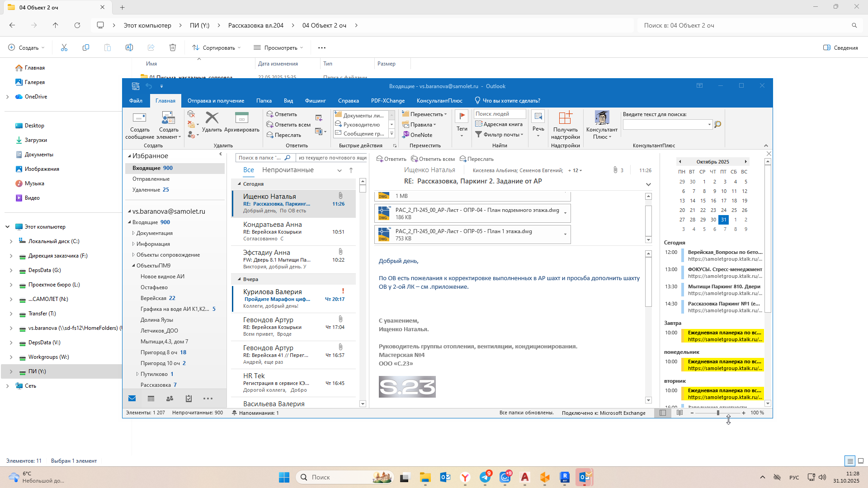
Task: Switch to Calendar view in navigation bar
Action: pyautogui.click(x=151, y=399)
